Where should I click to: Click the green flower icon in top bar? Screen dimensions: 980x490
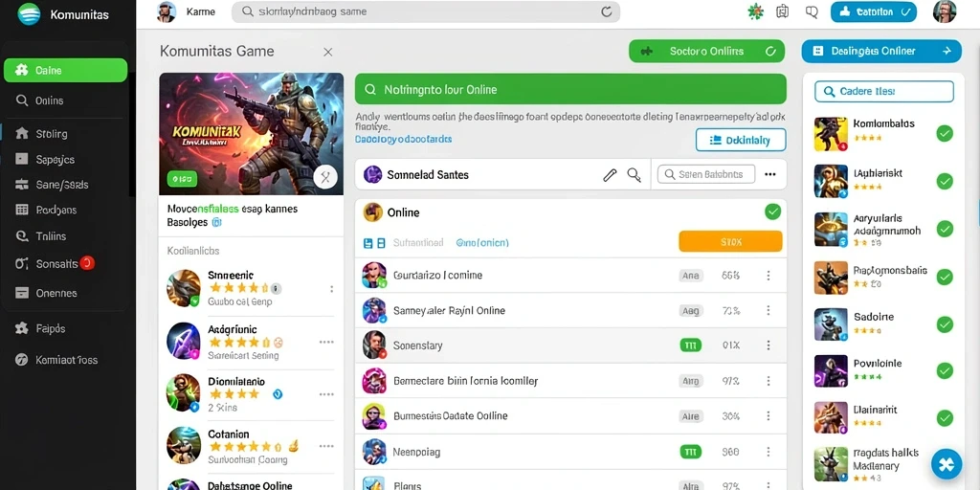756,11
